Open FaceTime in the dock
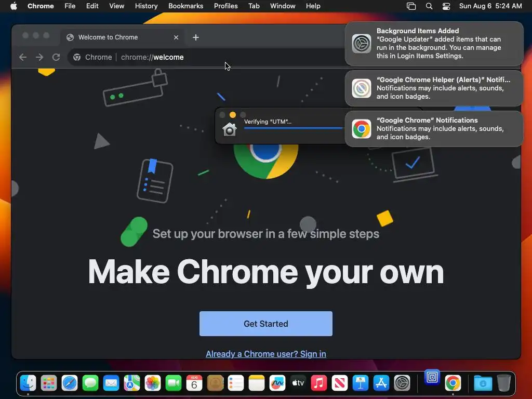532x399 pixels. (x=174, y=383)
